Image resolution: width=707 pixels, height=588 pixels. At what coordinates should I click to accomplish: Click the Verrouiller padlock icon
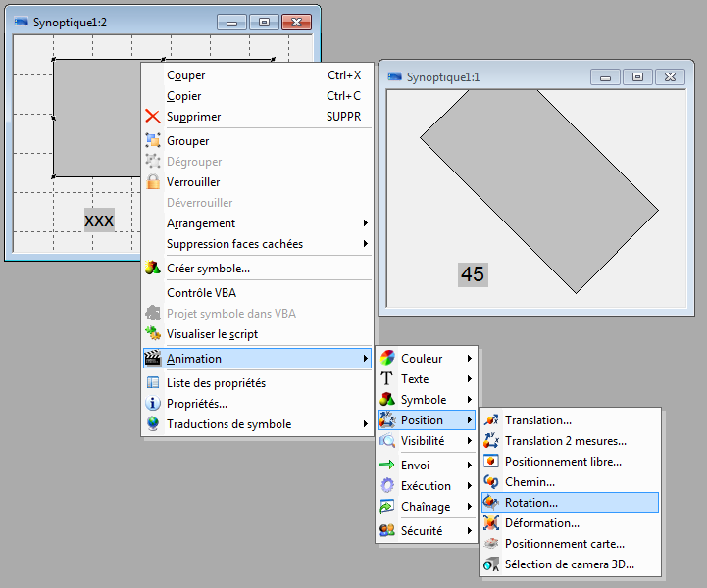[x=153, y=182]
